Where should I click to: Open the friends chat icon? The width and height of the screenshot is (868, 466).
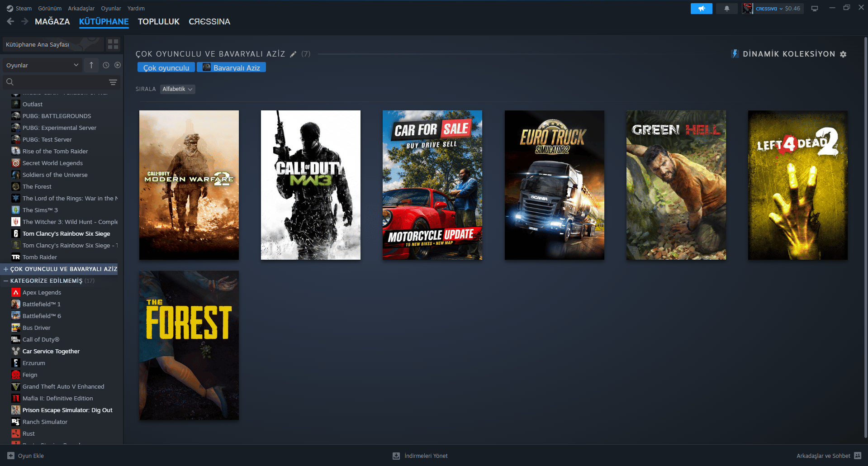point(858,456)
